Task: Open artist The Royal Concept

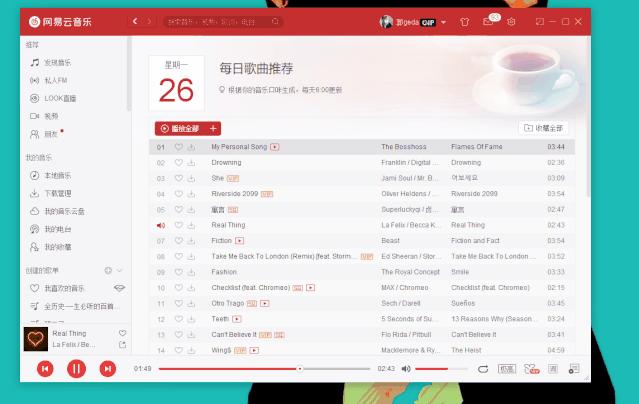Action: [x=410, y=272]
